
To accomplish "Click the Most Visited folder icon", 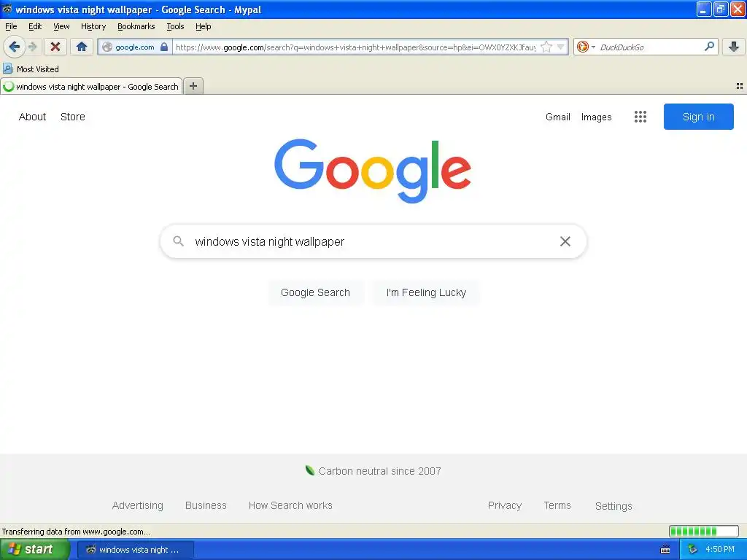I will pyautogui.click(x=7, y=69).
